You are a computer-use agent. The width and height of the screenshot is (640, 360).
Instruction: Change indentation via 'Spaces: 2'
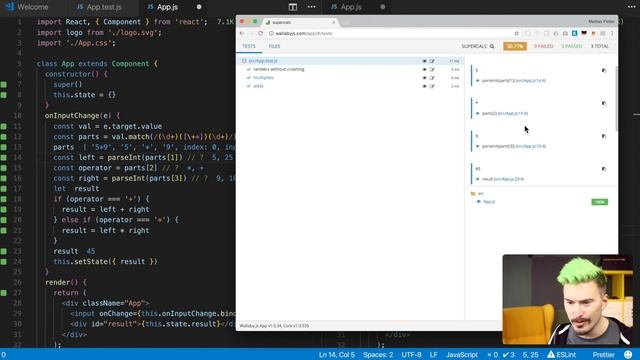point(378,355)
